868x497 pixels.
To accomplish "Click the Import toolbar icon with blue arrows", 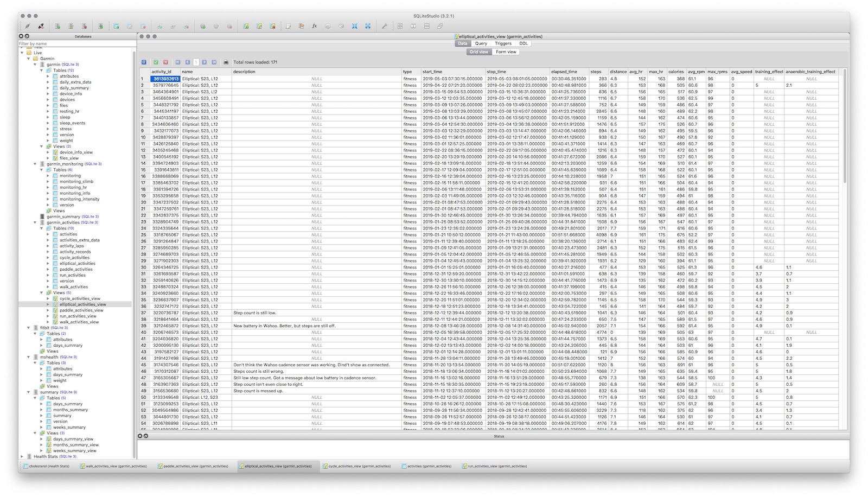I will click(354, 26).
